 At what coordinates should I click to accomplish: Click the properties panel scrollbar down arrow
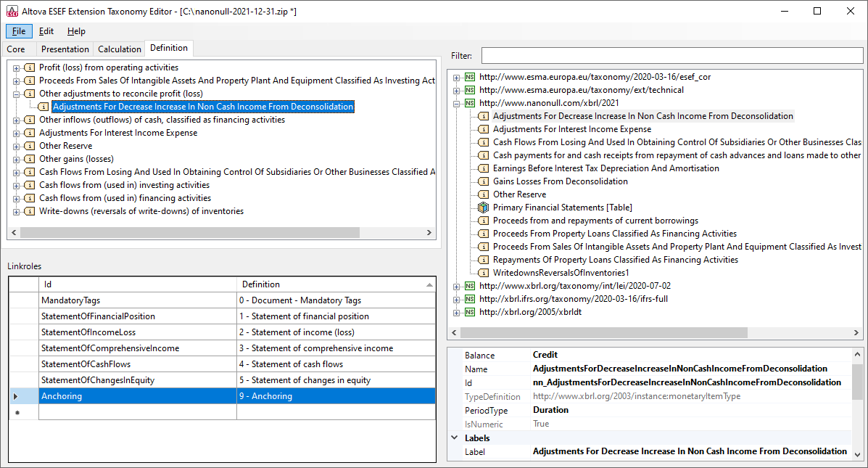857,455
